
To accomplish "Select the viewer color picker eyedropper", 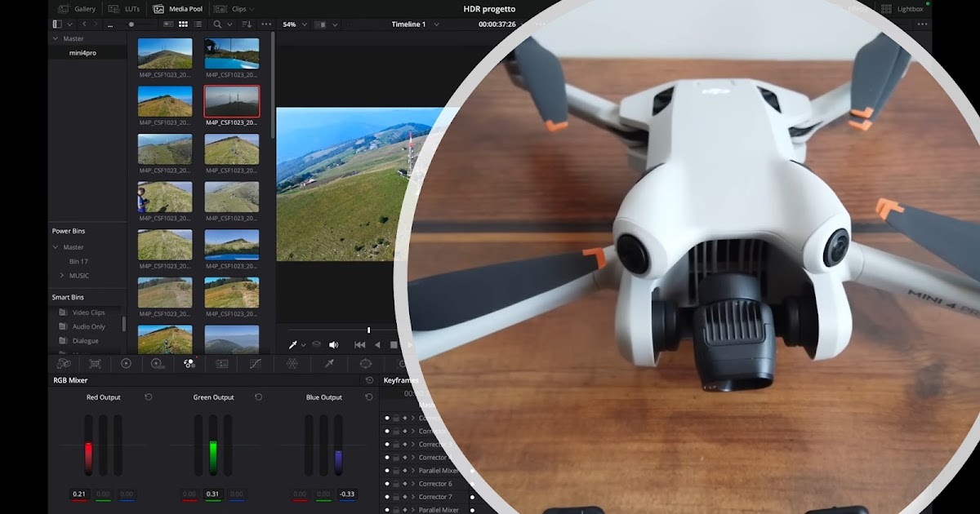I will point(293,344).
